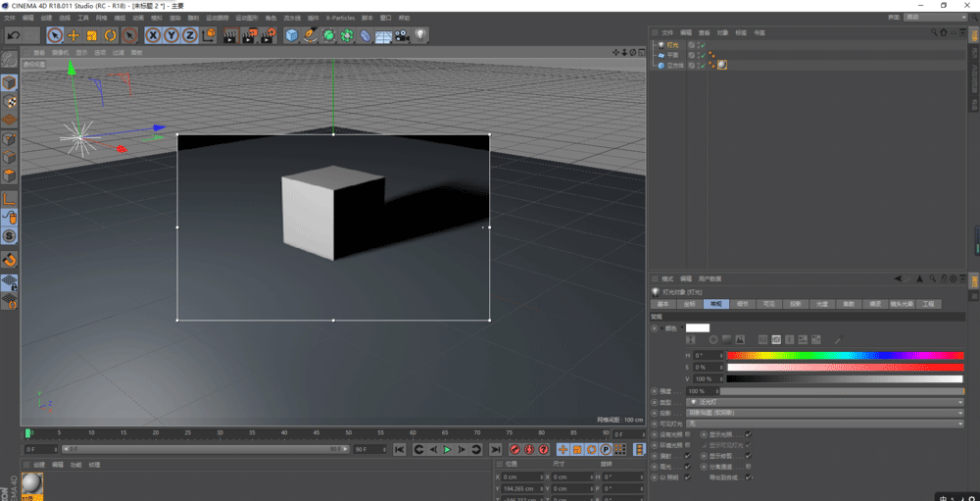Open the spline pen tool icon
The image size is (980, 501).
click(x=310, y=35)
